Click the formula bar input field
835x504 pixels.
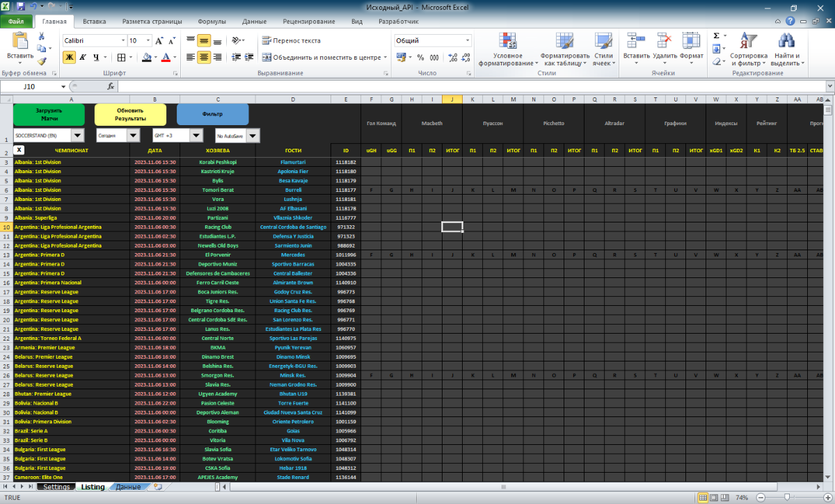pos(473,87)
